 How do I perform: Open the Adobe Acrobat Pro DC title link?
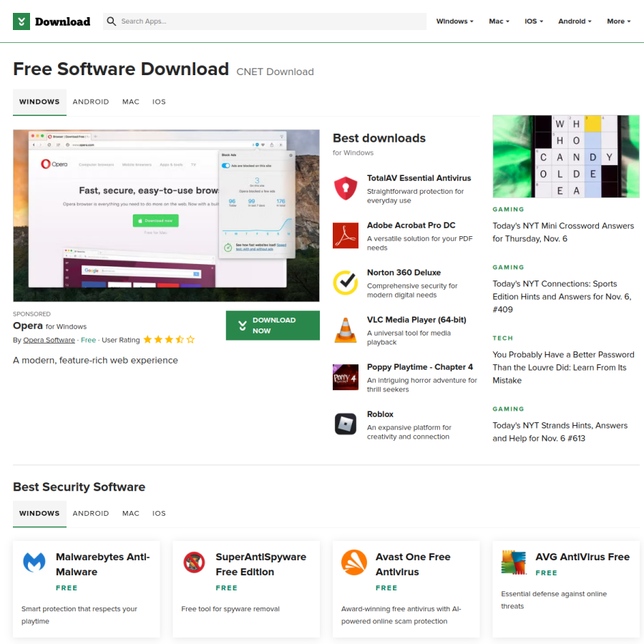coord(411,225)
